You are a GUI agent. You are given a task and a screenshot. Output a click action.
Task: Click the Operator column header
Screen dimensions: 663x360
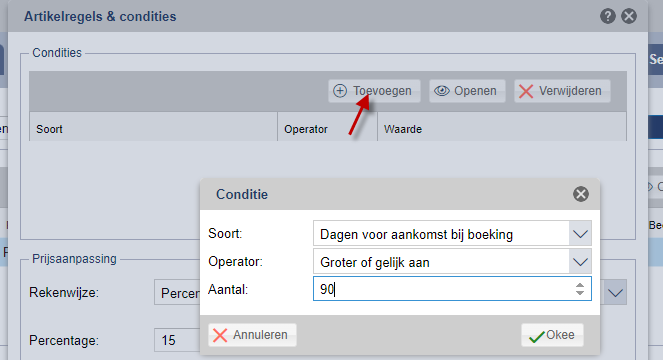[327, 126]
